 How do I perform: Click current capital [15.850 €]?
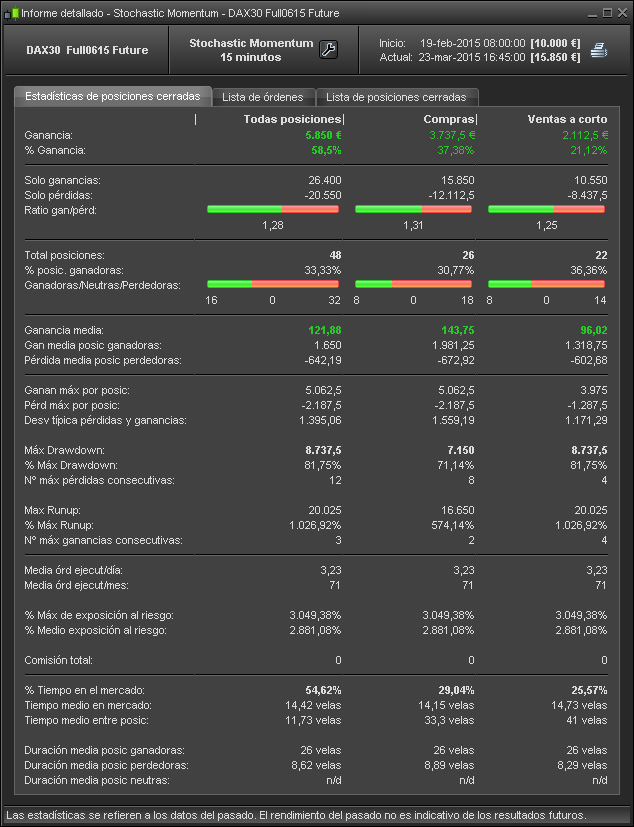pyautogui.click(x=555, y=57)
